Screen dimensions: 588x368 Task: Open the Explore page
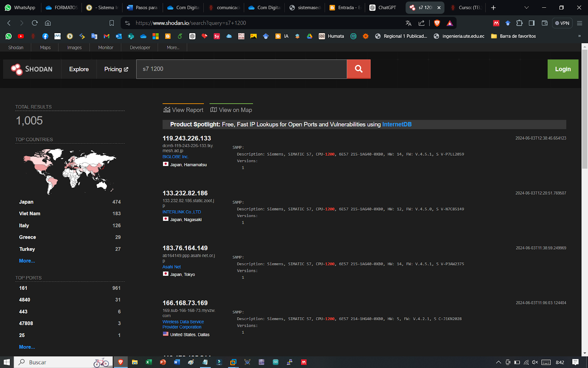coord(79,69)
